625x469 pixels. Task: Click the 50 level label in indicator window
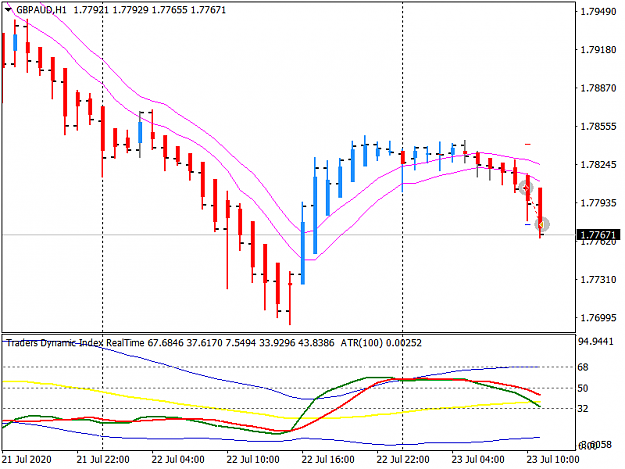point(583,388)
